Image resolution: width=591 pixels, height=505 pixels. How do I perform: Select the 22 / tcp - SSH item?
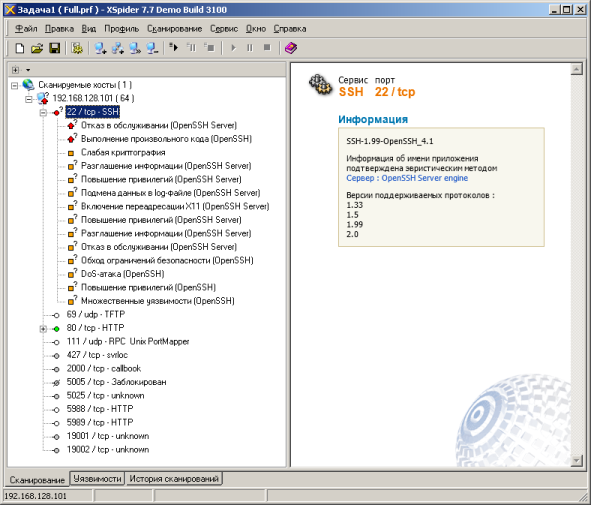[x=93, y=112]
